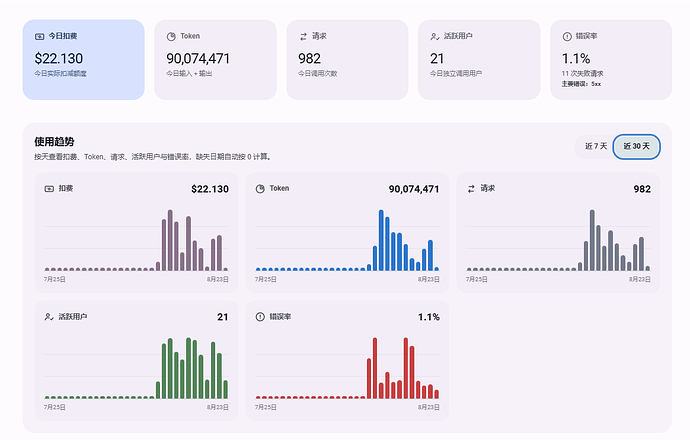Select the Token 90,074,471 summary card

tap(215, 59)
